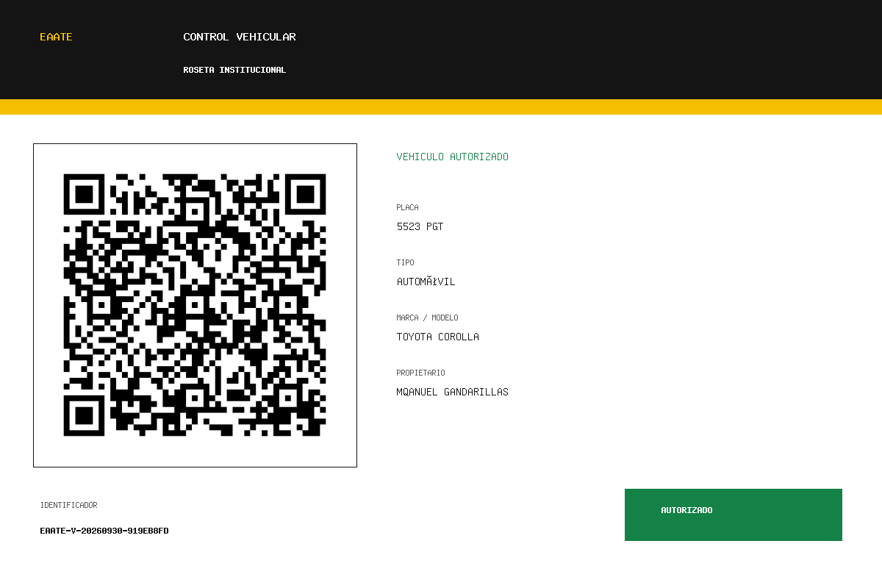Select identifier EAATE-V-20260930-919EB8FD
Viewport: 882px width, 588px height.
104,531
